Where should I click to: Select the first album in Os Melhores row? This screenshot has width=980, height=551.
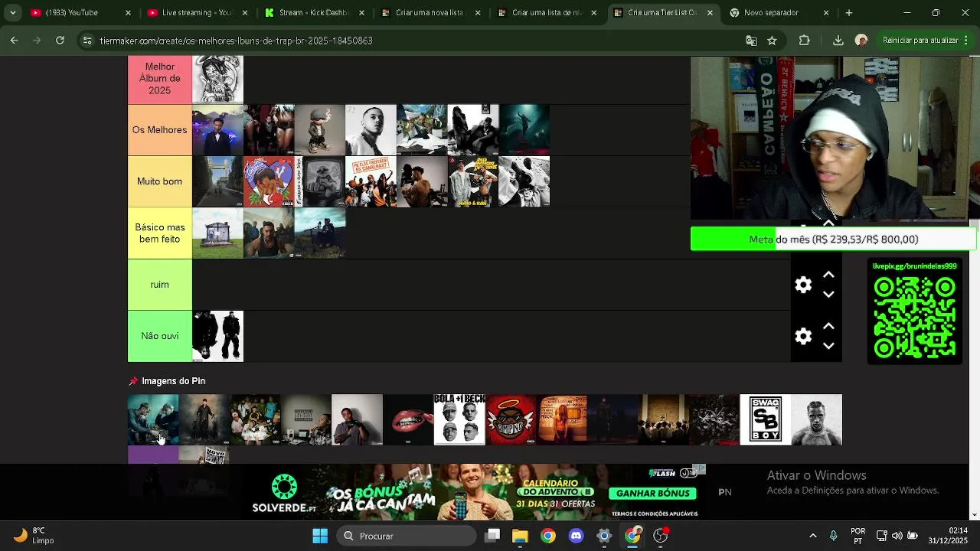pos(218,130)
